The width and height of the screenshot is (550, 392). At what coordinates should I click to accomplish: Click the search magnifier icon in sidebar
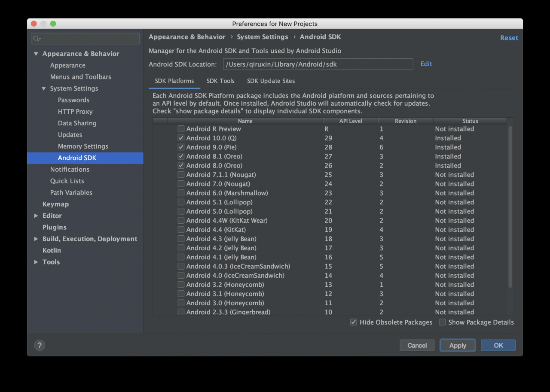point(37,39)
